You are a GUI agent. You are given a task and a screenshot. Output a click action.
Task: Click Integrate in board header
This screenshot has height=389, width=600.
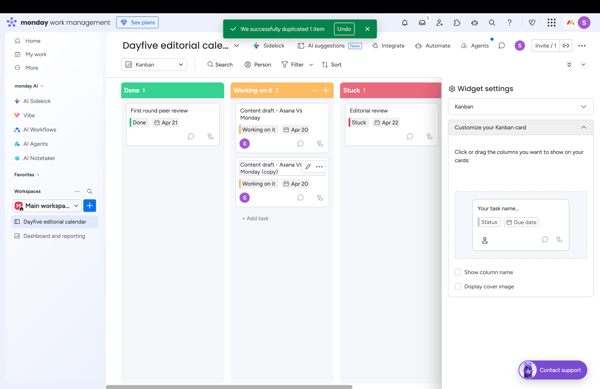pos(388,46)
